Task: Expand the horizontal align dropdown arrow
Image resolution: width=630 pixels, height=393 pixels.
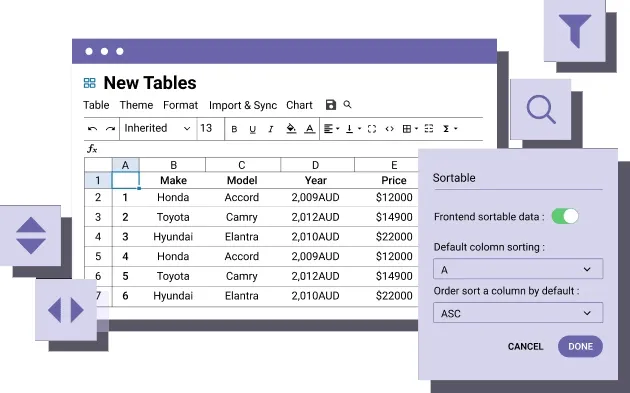Action: tap(338, 129)
